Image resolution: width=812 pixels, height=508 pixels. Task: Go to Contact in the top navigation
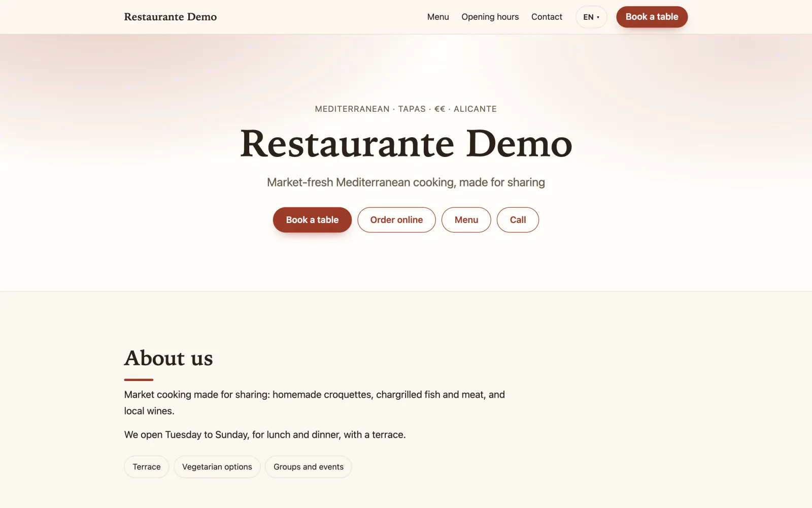click(x=547, y=17)
